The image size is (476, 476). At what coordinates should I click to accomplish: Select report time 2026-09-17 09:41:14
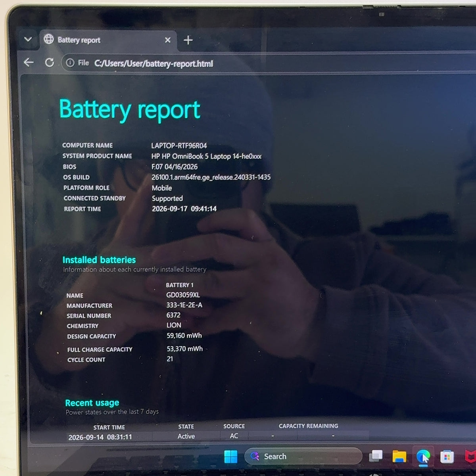pos(184,209)
